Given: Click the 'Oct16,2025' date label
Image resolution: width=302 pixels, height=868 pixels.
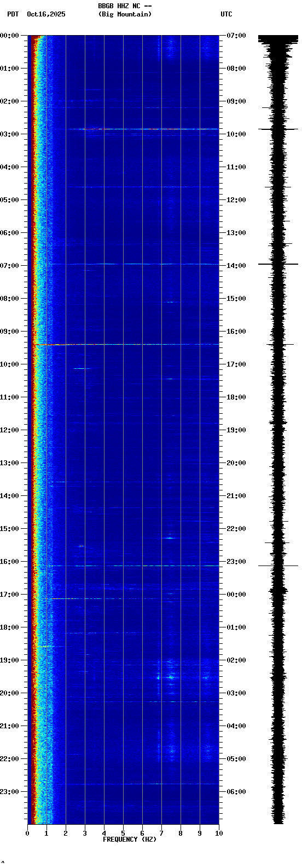Looking at the screenshot, I should (46, 14).
